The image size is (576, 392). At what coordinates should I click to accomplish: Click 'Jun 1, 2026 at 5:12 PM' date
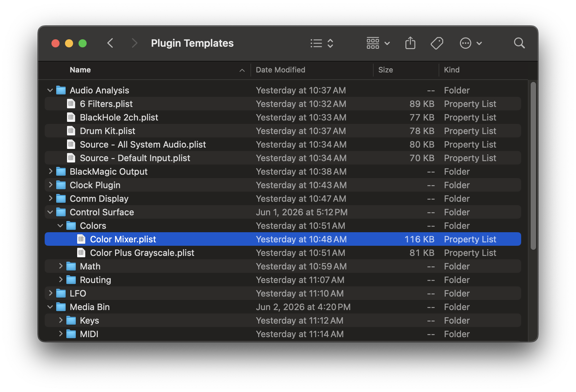point(302,212)
